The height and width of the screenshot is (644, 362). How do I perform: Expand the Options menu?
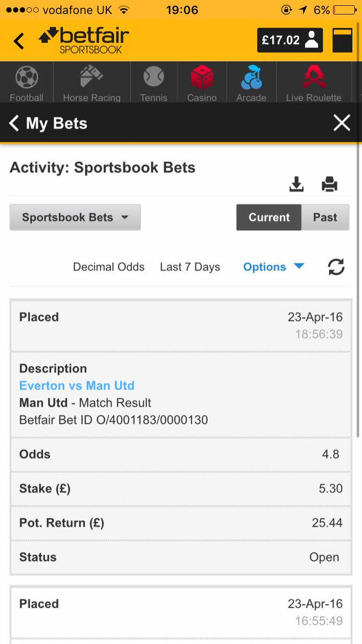[x=274, y=267]
